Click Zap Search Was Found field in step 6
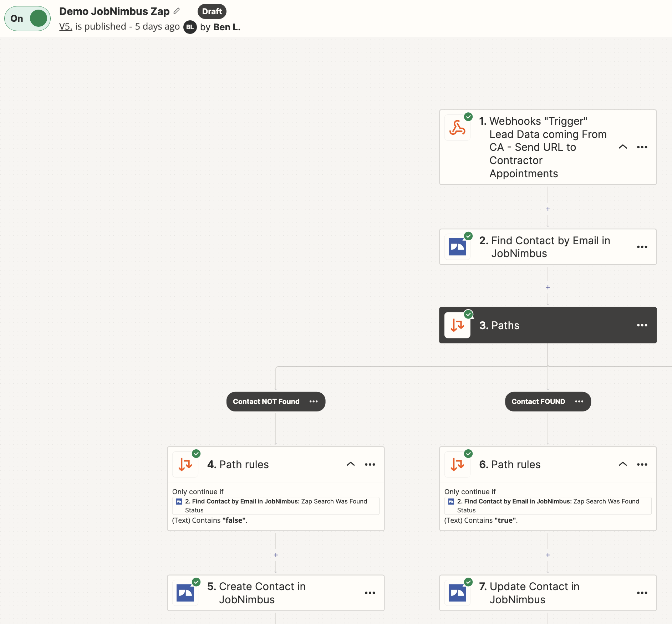Screen dimensions: 672x624 pyautogui.click(x=548, y=506)
